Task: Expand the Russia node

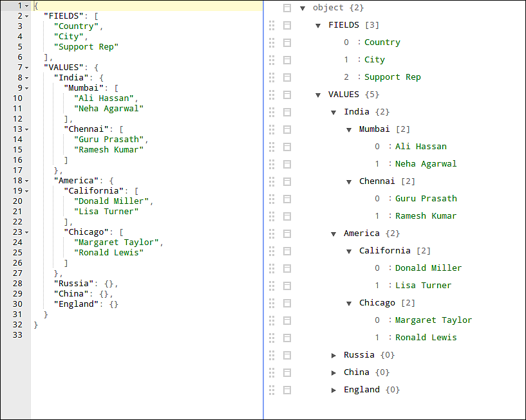Action: pyautogui.click(x=333, y=354)
